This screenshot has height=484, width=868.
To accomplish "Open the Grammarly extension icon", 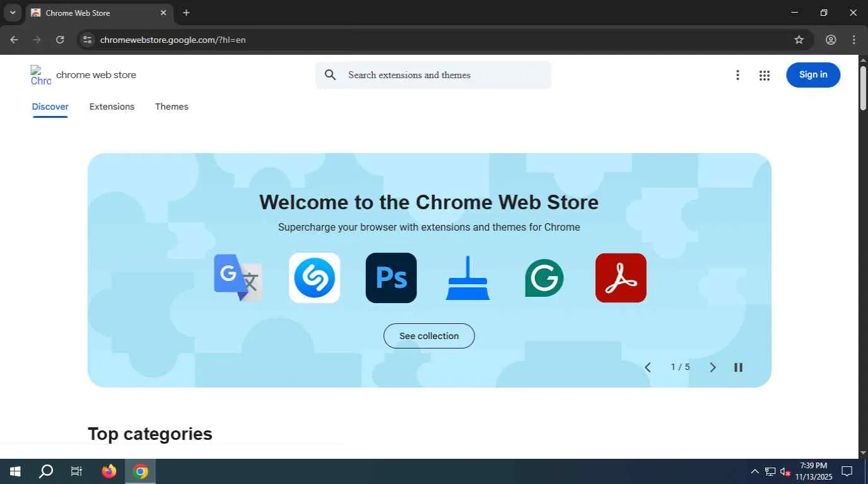I will 544,278.
